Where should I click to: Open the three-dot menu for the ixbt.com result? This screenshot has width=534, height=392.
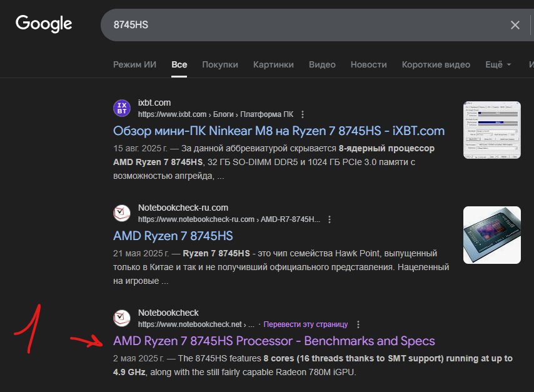pos(303,114)
